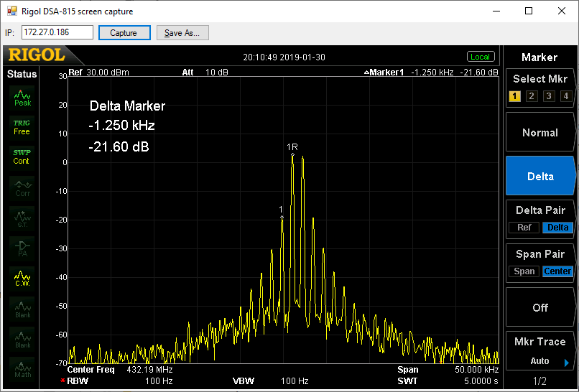Viewport: 579px width, 392px height.
Task: Turn the marker Off
Action: [540, 307]
